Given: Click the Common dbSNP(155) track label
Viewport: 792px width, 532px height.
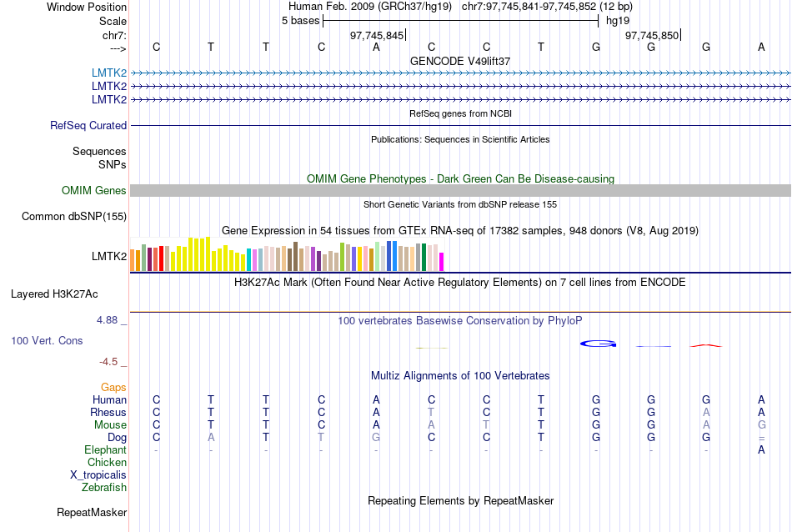Looking at the screenshot, I should [74, 216].
